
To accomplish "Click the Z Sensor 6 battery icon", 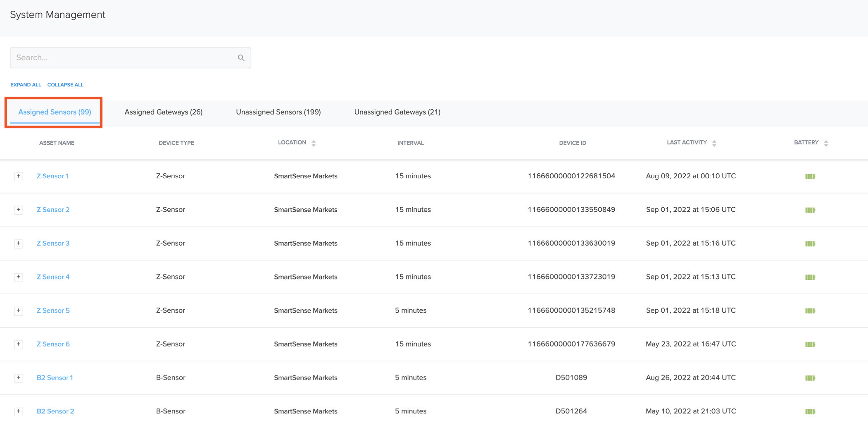I will click(x=810, y=344).
